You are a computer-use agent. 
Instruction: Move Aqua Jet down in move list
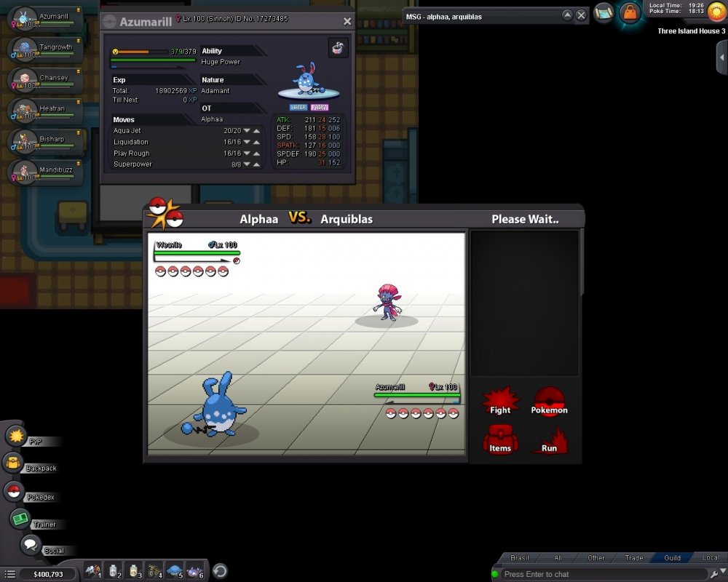[247, 131]
